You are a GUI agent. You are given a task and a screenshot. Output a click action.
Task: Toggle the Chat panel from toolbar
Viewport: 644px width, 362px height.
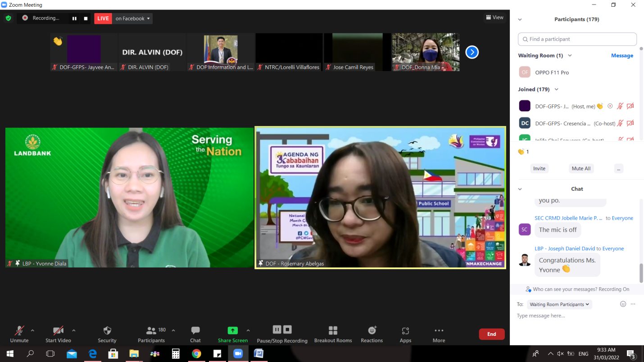tap(195, 334)
